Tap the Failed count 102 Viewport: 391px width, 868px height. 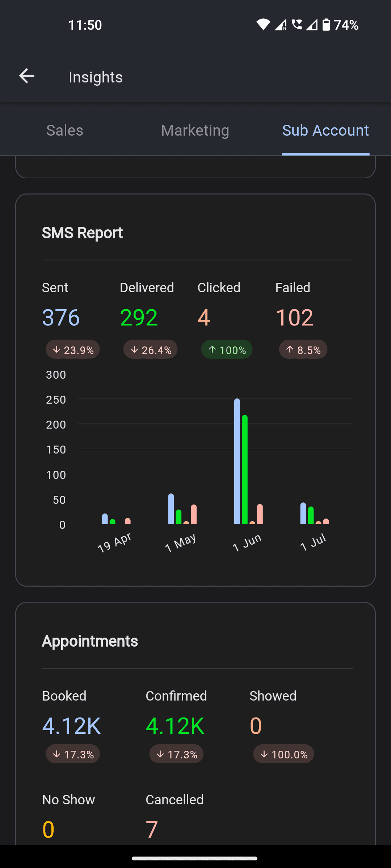294,318
